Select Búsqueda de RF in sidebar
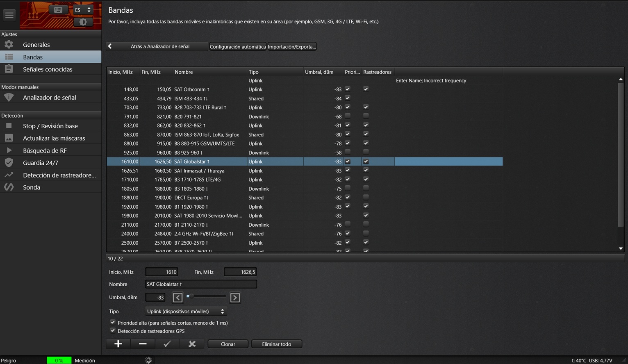Viewport: 628px width, 364px height. pos(51,150)
